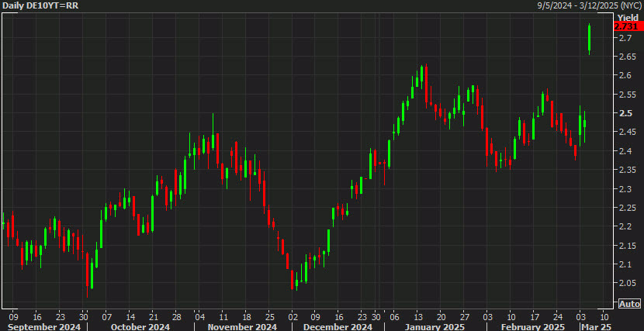Click the red 2.731 current value tag

click(627, 26)
